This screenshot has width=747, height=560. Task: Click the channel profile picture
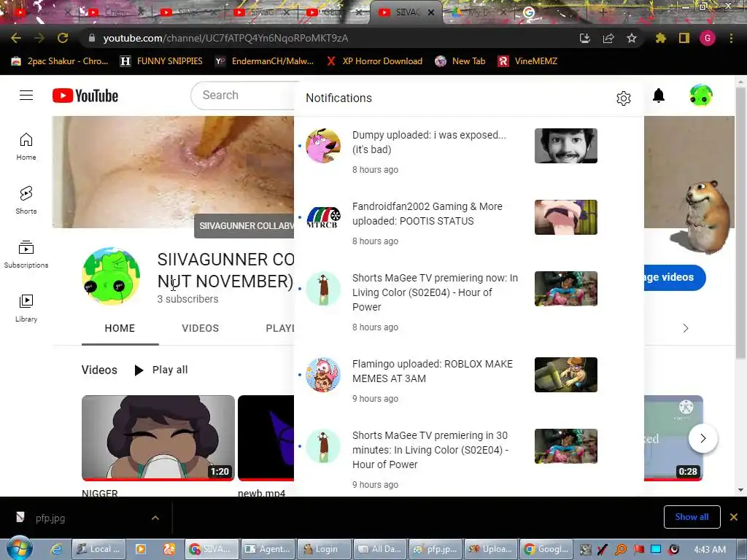(x=111, y=276)
